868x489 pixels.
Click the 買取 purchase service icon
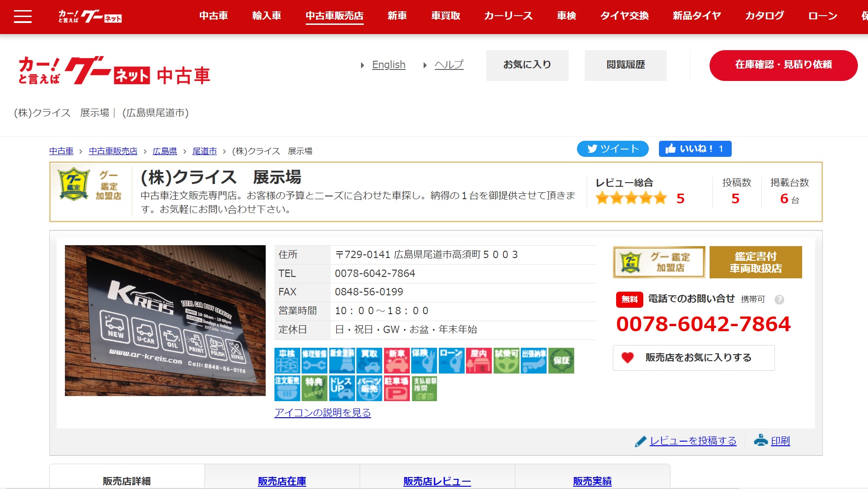(x=370, y=361)
